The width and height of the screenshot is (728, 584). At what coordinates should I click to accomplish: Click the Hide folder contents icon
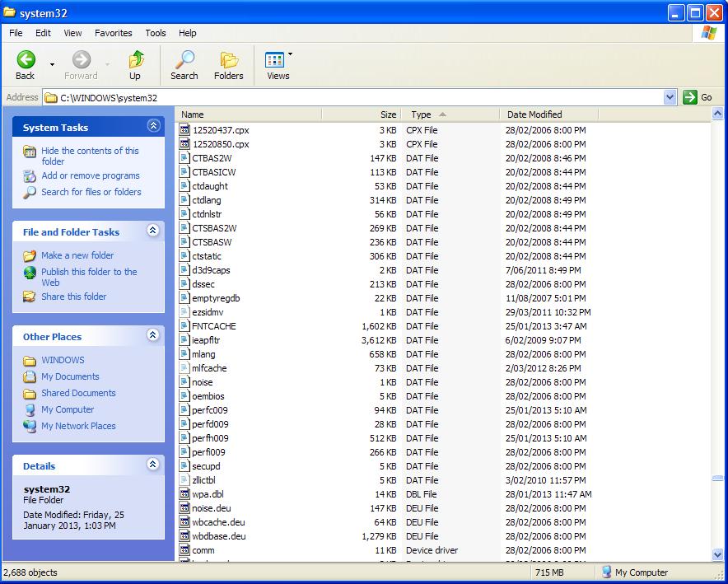click(30, 152)
